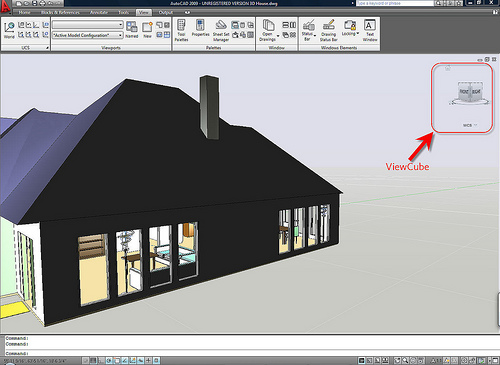The image size is (500, 365).
Task: Click the AutoCAD application menu logo
Action: pyautogui.click(x=6, y=6)
